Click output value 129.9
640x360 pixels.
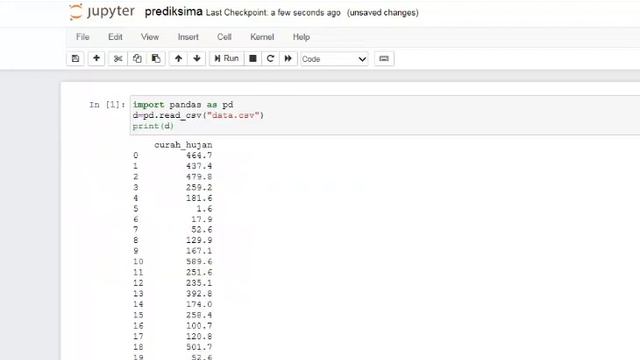[x=199, y=240]
